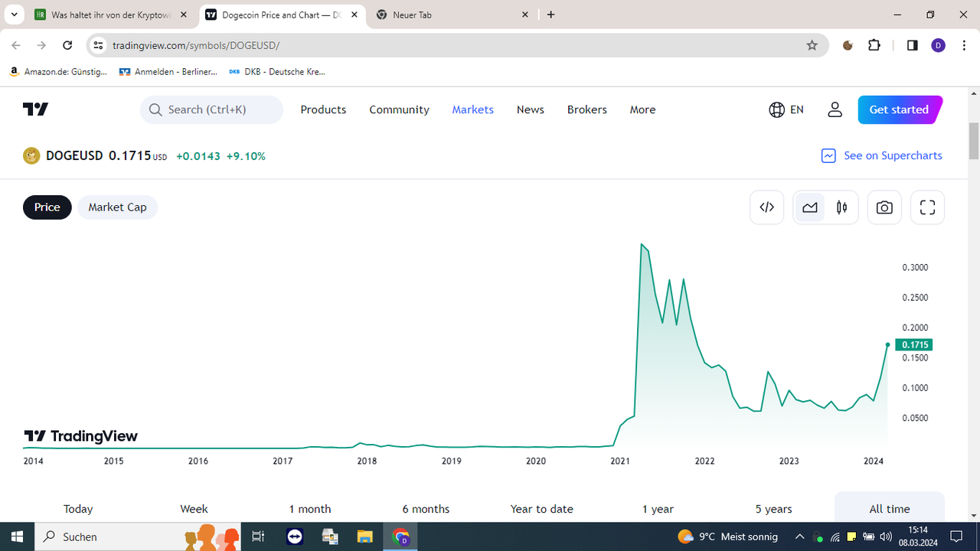Select the All time range

[890, 509]
